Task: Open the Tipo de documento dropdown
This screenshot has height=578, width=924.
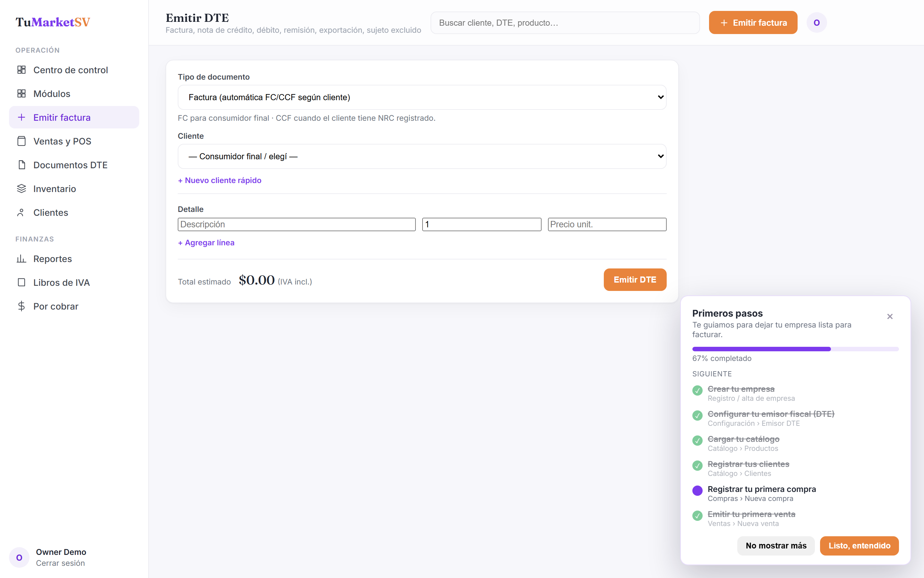Action: pyautogui.click(x=422, y=97)
